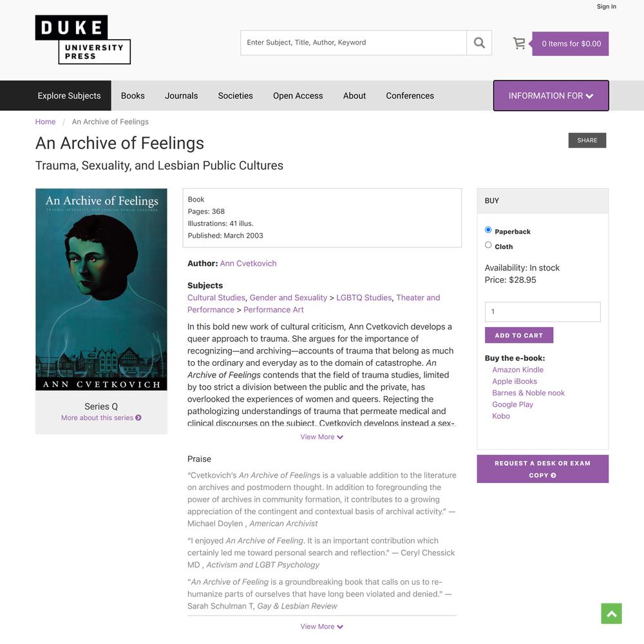The height and width of the screenshot is (644, 644).
Task: Click the Duke University Press logo
Action: click(x=83, y=39)
